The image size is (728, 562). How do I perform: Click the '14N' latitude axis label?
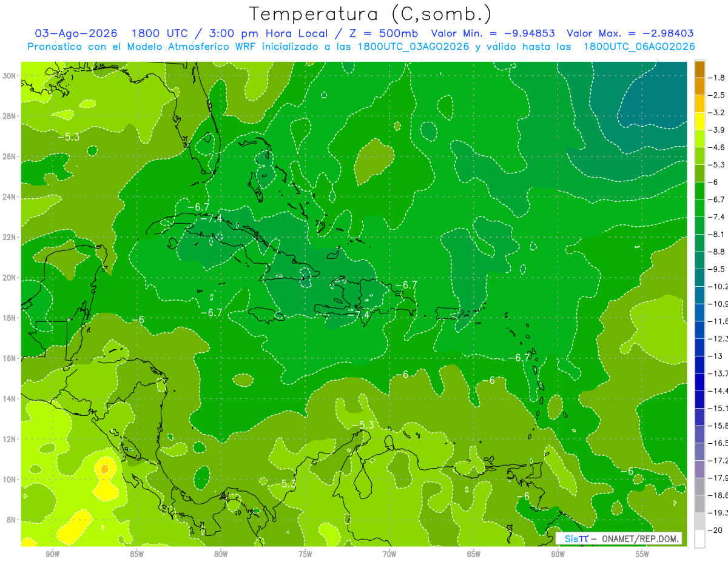(x=10, y=398)
